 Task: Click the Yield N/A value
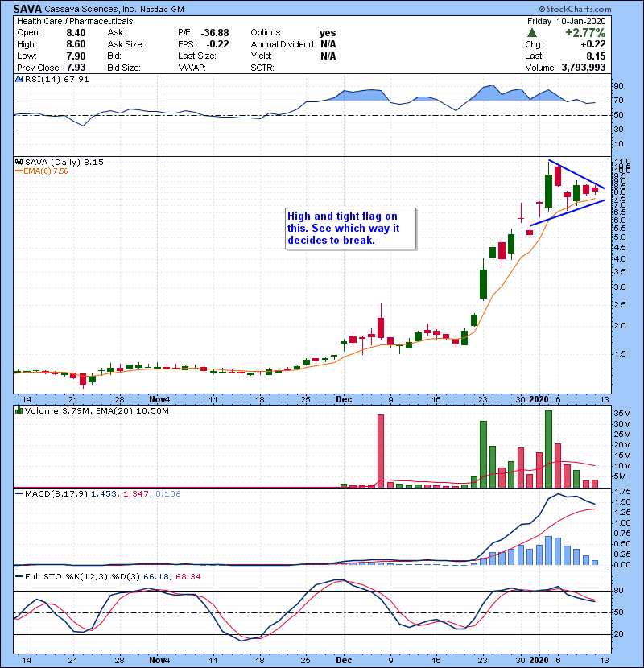(328, 56)
